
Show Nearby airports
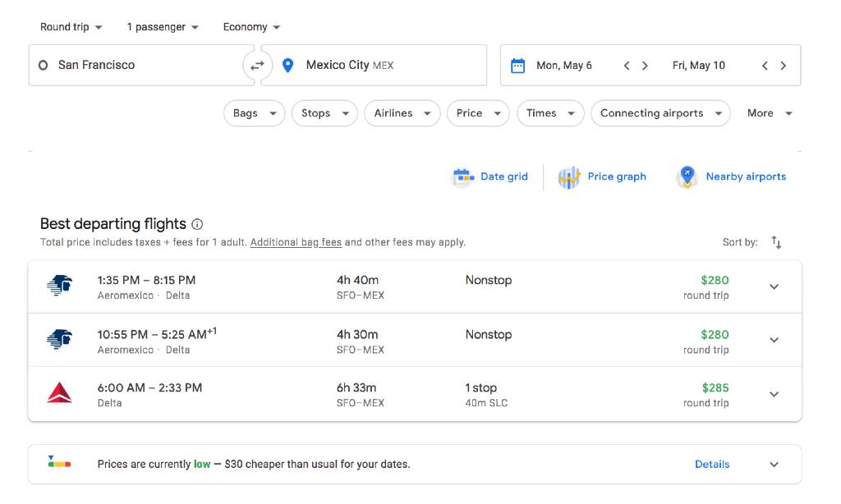coord(731,176)
